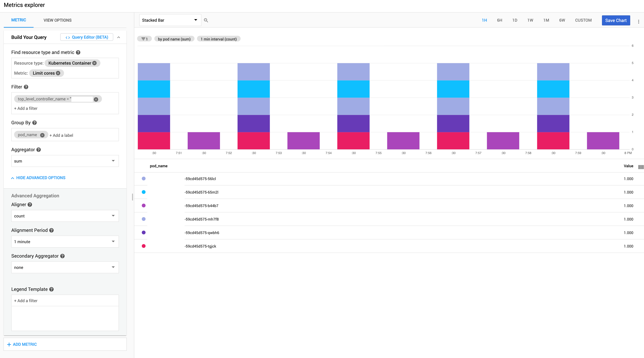Remove the pod_name group by label

point(42,135)
